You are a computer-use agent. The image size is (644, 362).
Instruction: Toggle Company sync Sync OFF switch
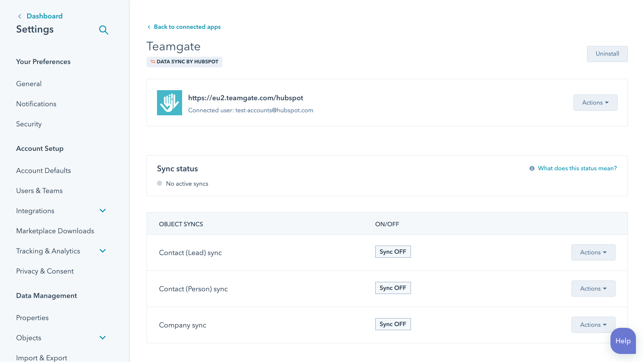pyautogui.click(x=393, y=324)
